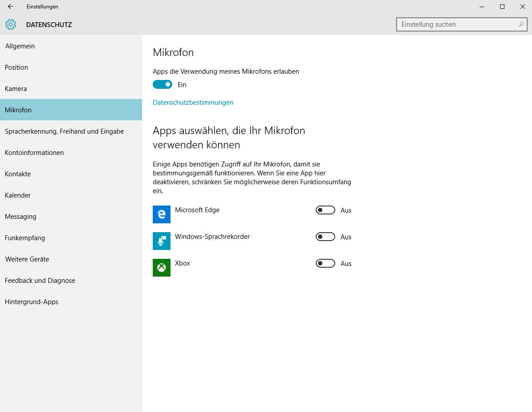Click the Microsoft Edge app icon
Image resolution: width=532 pixels, height=412 pixels.
tap(162, 214)
